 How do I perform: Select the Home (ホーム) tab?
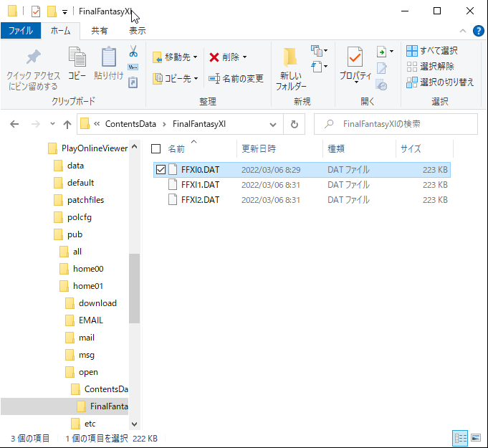pyautogui.click(x=60, y=31)
